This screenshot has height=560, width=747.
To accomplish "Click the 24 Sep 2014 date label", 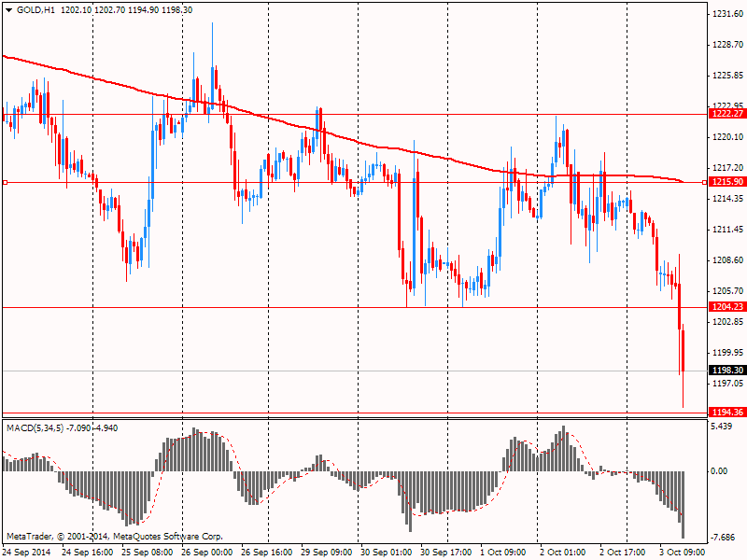I will pos(27,553).
